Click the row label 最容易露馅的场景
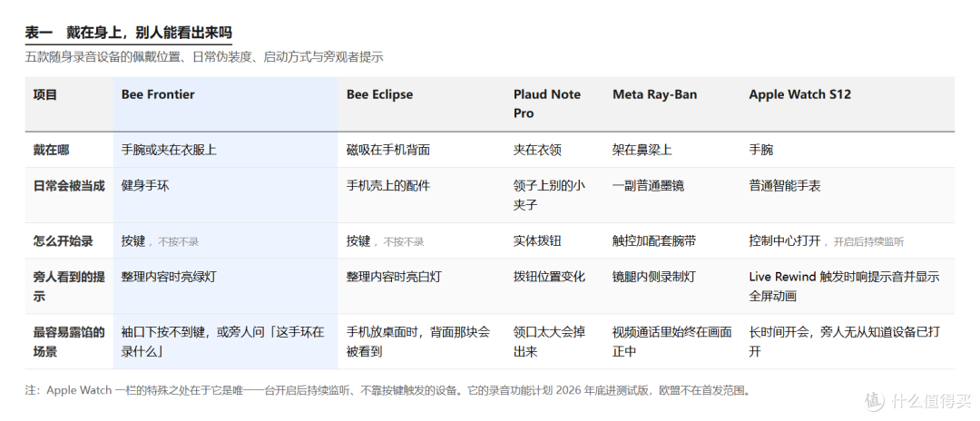Image resolution: width=980 pixels, height=421 pixels. (69, 342)
